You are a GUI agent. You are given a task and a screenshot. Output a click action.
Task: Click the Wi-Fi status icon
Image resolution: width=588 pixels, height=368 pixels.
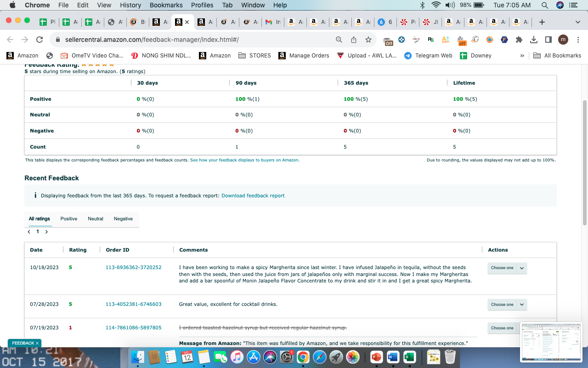[x=436, y=5]
